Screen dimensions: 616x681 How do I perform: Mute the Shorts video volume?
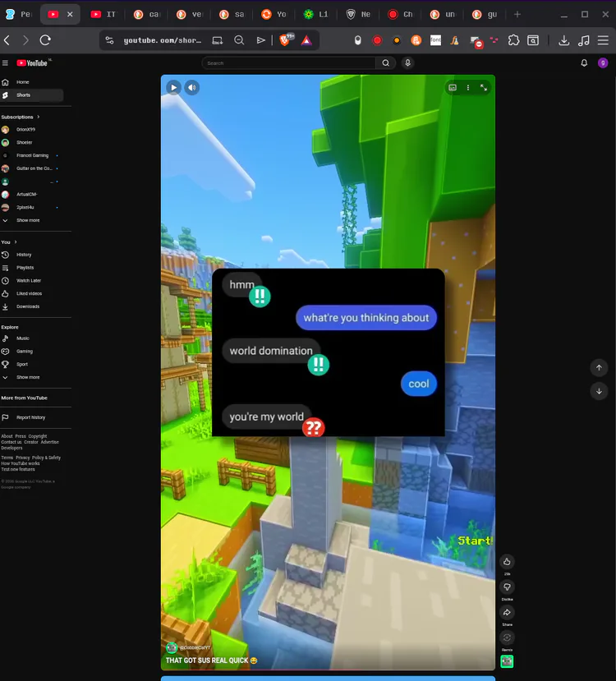192,88
